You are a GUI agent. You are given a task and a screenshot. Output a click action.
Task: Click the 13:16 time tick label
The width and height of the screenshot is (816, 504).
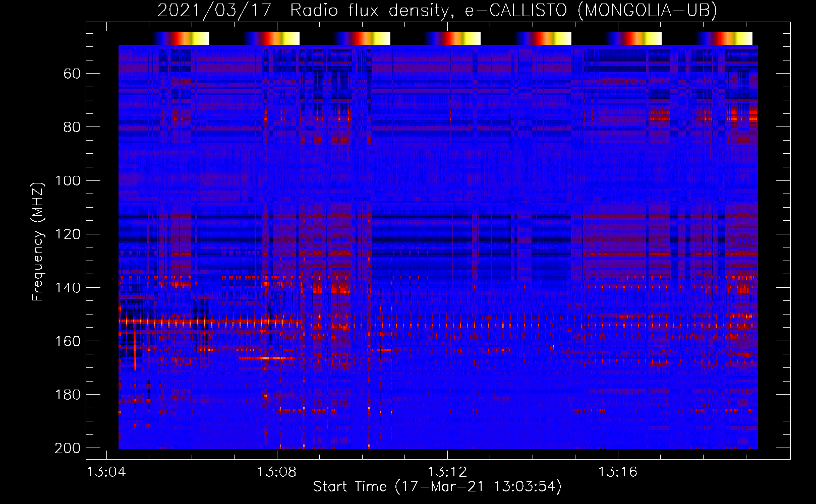(618, 472)
